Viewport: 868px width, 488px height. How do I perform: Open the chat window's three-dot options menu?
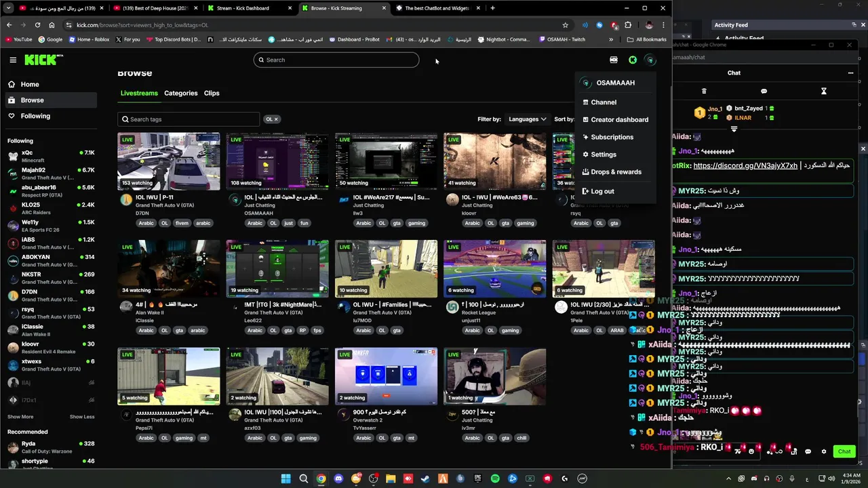point(850,73)
